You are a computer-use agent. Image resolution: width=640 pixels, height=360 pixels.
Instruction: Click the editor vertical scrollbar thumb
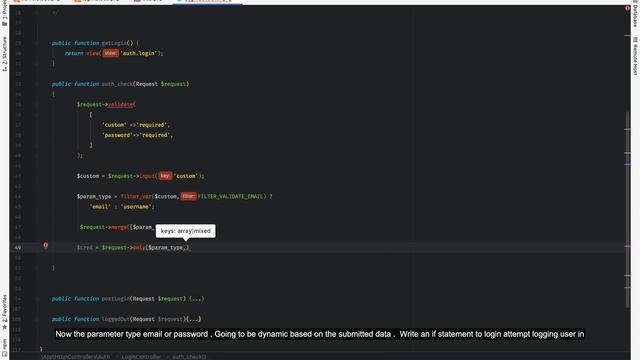click(627, 210)
